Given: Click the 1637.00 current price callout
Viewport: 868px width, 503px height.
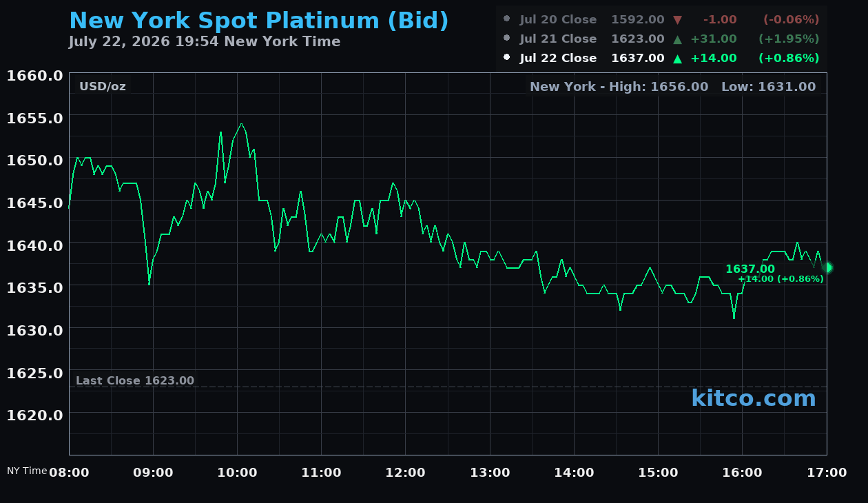Looking at the screenshot, I should point(750,269).
